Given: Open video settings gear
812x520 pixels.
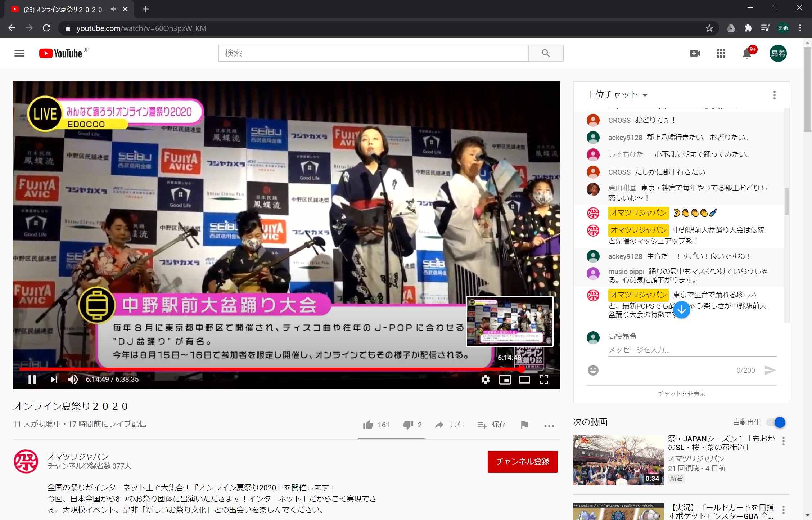Looking at the screenshot, I should point(485,380).
